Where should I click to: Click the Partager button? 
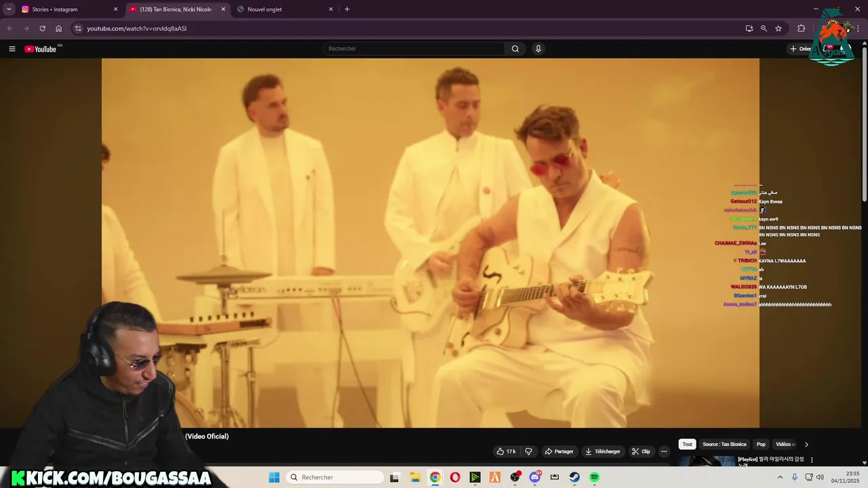click(x=559, y=451)
